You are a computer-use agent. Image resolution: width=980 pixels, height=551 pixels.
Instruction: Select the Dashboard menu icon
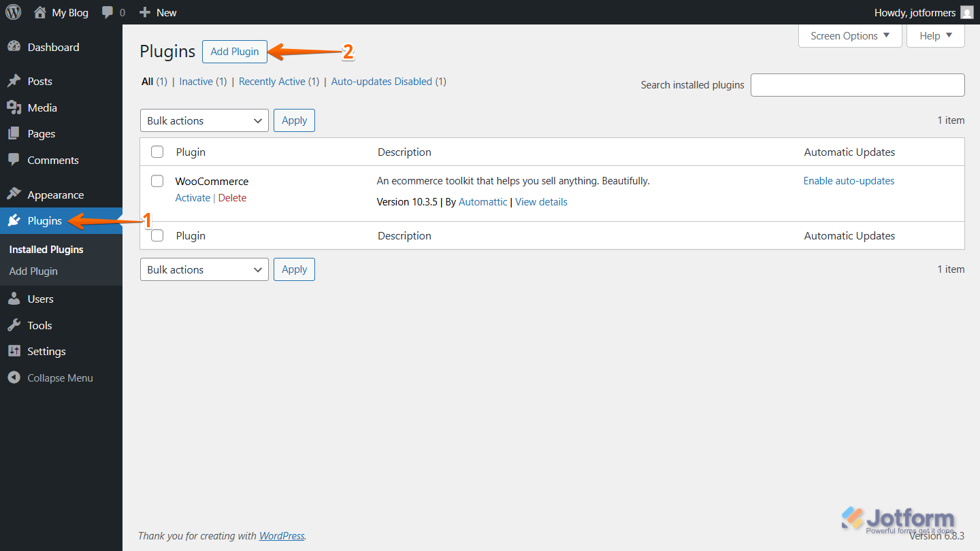point(14,46)
